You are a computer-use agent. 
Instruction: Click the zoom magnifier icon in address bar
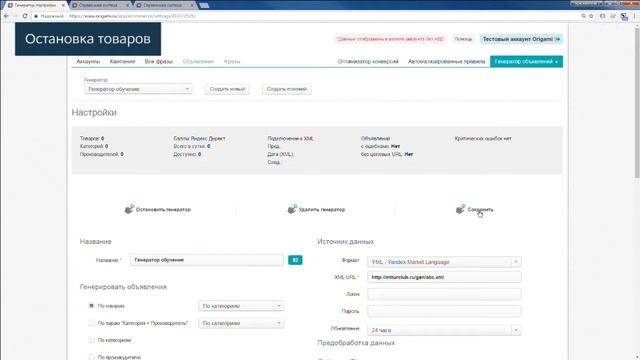[x=583, y=16]
